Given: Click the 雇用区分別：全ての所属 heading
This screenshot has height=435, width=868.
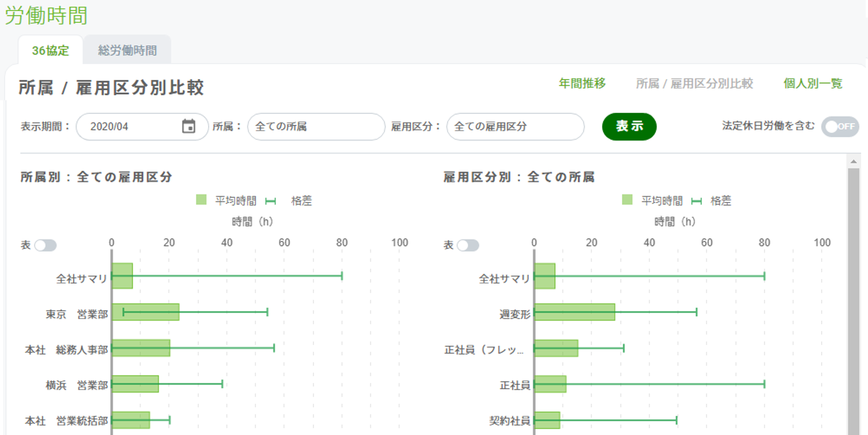Looking at the screenshot, I should pos(519,177).
